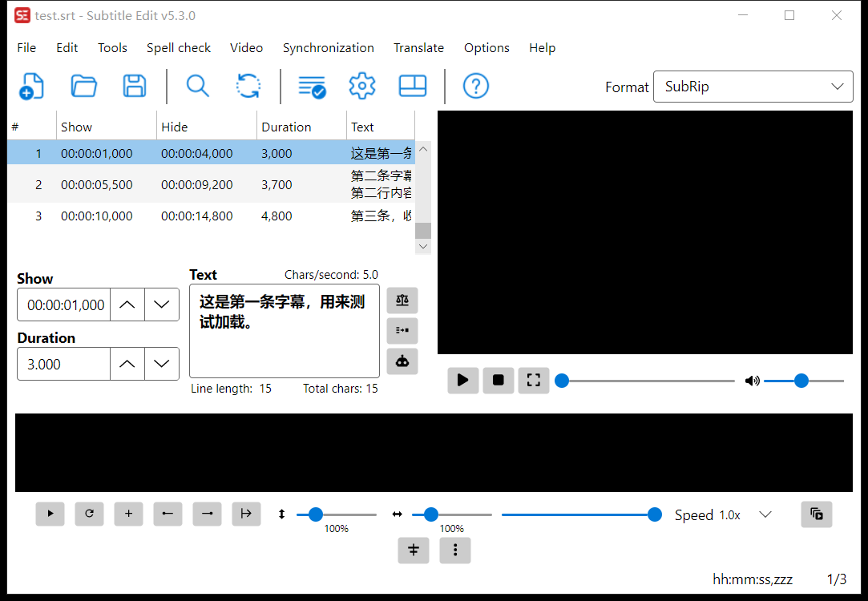This screenshot has width=868, height=601.
Task: Click the Hide column header
Action: coord(207,127)
